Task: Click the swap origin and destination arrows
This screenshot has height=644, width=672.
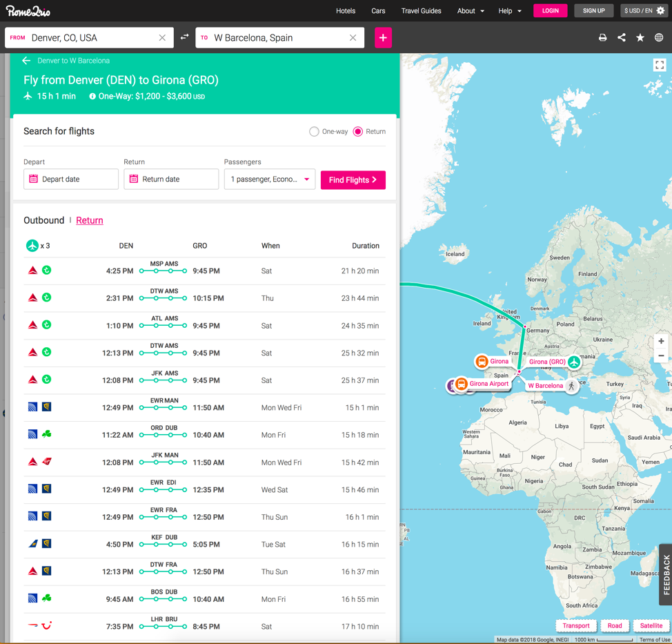Action: point(184,37)
